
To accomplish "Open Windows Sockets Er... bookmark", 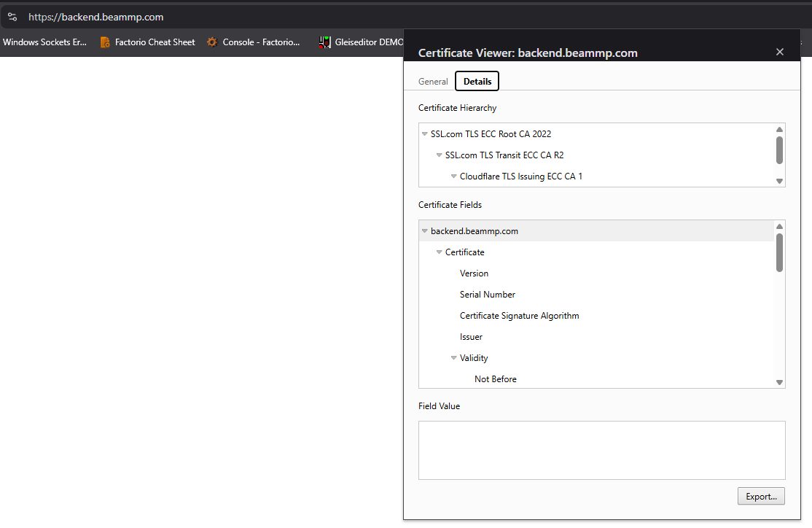I will click(x=44, y=42).
